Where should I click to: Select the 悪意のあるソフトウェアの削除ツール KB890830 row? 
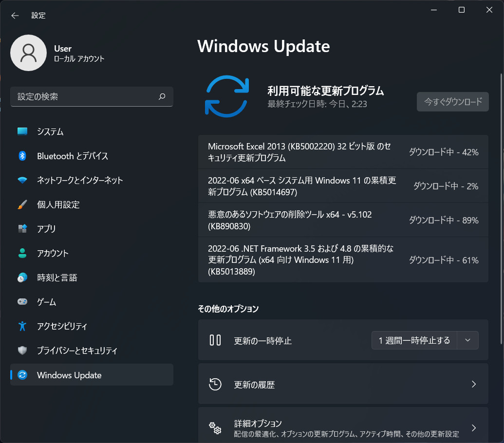coord(343,220)
